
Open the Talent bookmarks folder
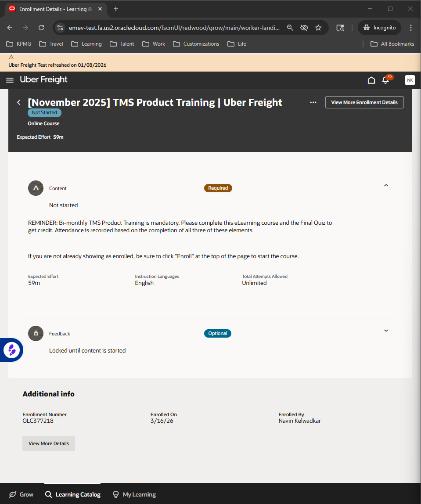(122, 44)
